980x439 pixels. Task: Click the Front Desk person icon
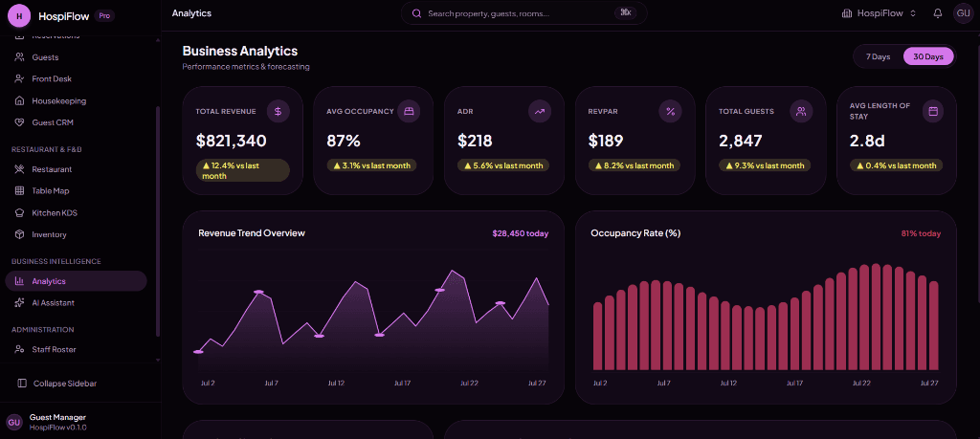[19, 79]
